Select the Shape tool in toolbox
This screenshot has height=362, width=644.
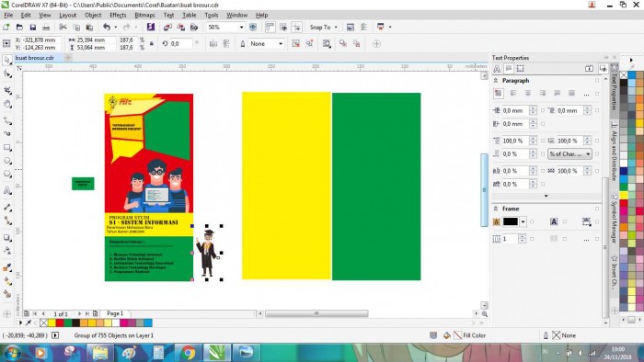(7, 74)
